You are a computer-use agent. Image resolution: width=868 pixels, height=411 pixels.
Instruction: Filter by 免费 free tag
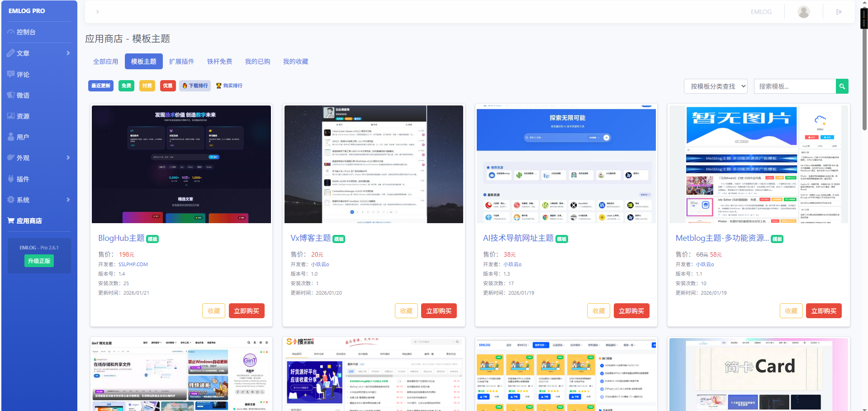click(x=126, y=86)
